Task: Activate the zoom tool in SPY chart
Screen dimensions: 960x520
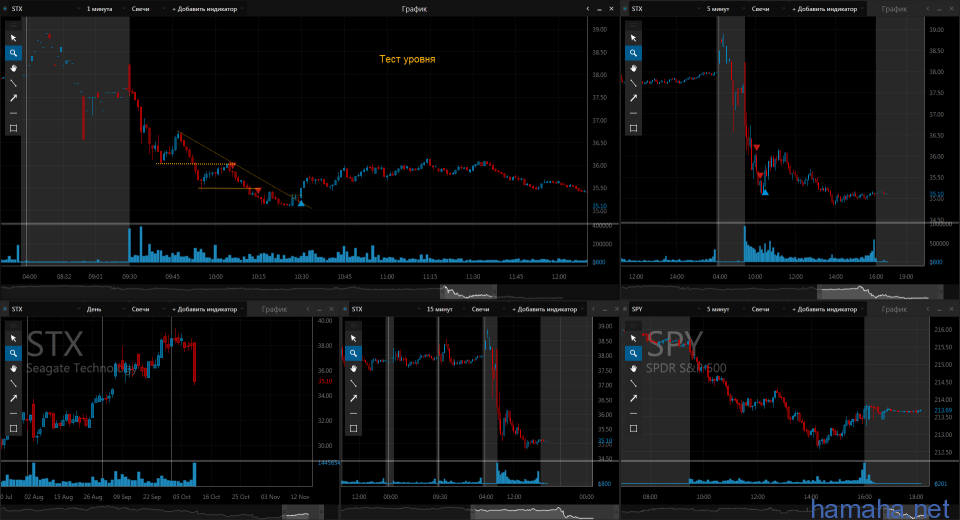Action: coord(634,353)
